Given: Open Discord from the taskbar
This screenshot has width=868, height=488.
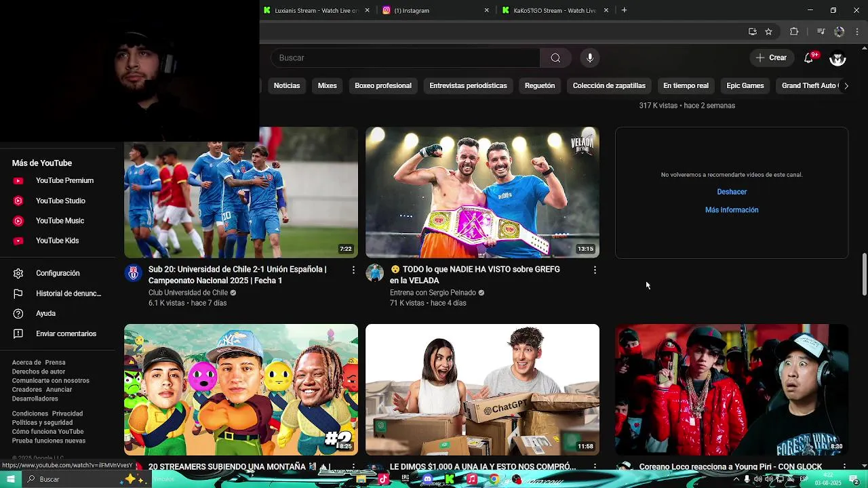Looking at the screenshot, I should [427, 479].
